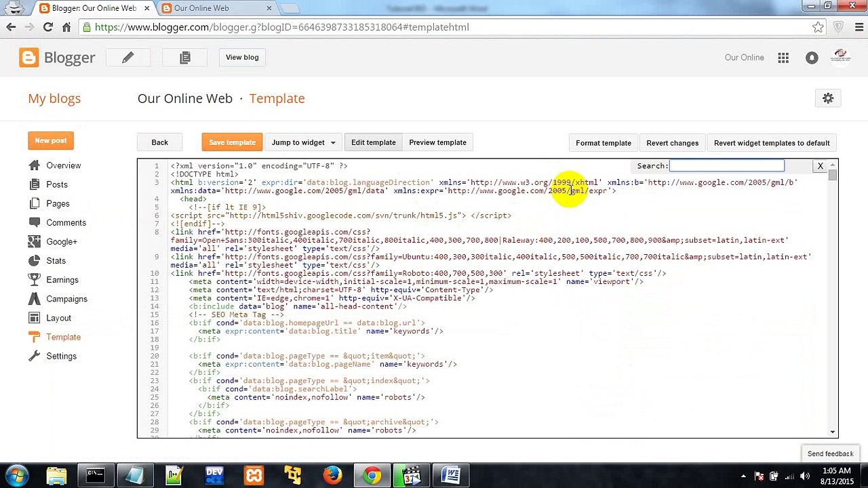868x488 pixels.
Task: Open the Chrome menu hamburger icon
Action: pyautogui.click(x=858, y=27)
